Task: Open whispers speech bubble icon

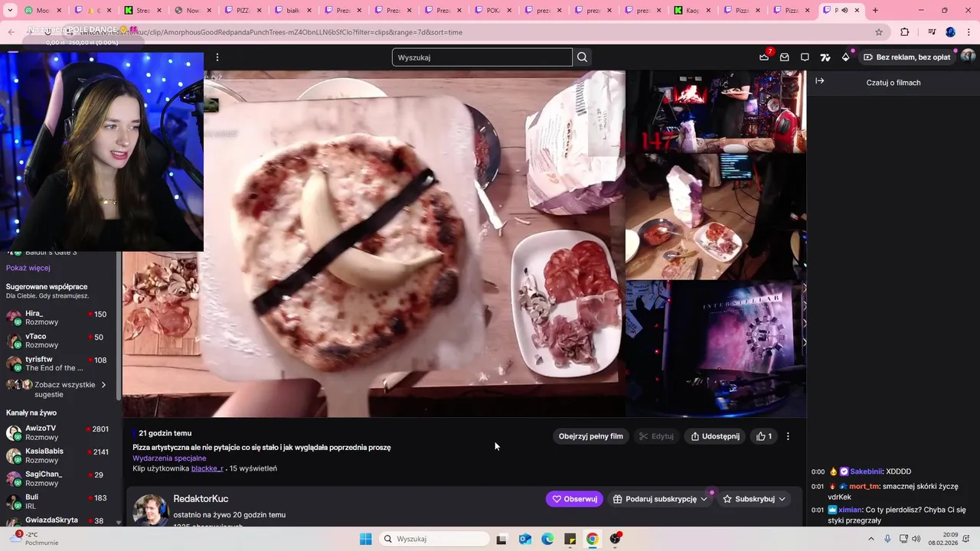Action: point(805,57)
